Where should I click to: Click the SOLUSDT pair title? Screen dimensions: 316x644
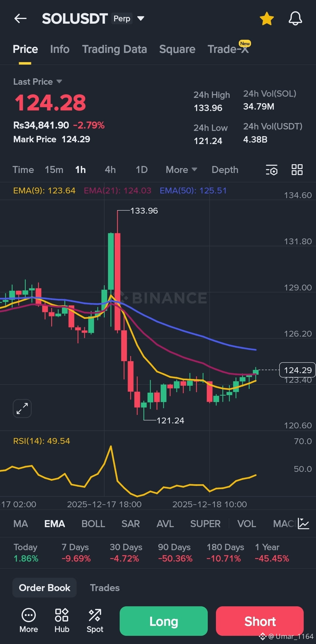coord(75,19)
